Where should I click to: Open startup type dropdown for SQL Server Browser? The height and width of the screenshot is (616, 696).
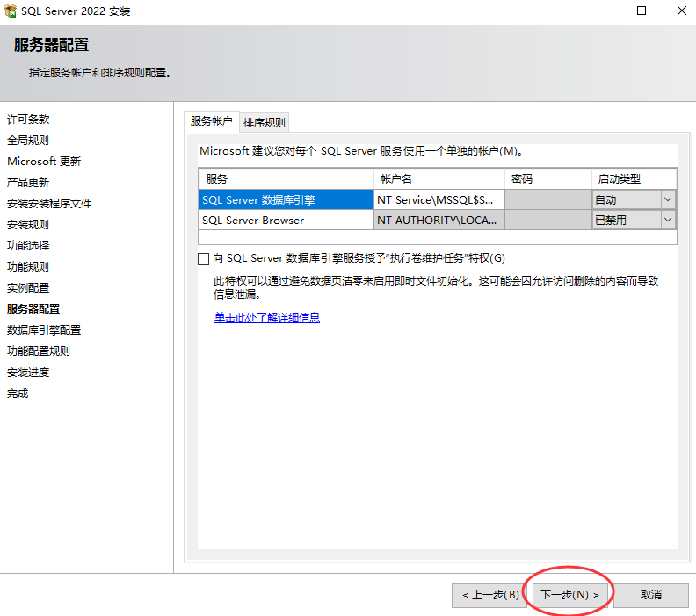click(x=668, y=220)
